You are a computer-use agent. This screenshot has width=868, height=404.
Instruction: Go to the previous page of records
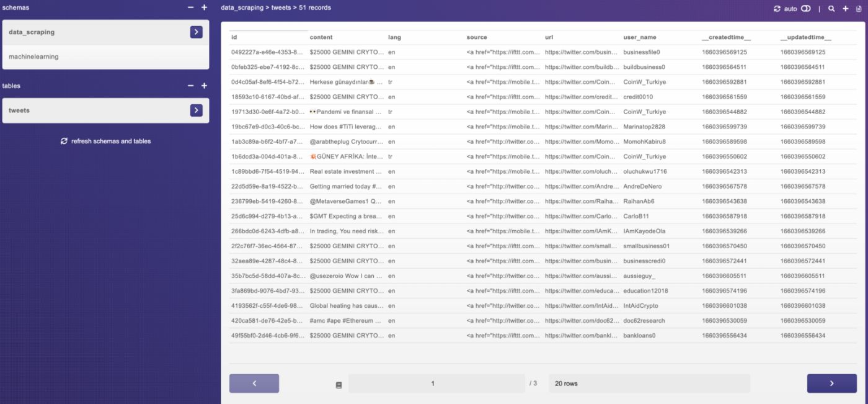click(254, 384)
